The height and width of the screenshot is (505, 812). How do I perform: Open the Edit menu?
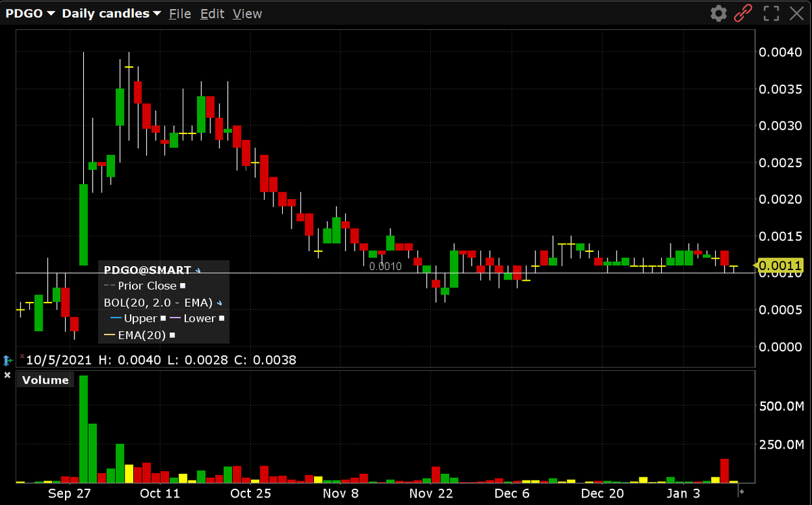pyautogui.click(x=212, y=14)
